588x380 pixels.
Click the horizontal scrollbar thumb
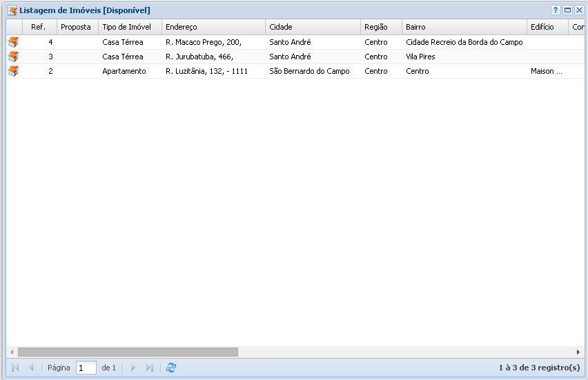point(128,352)
